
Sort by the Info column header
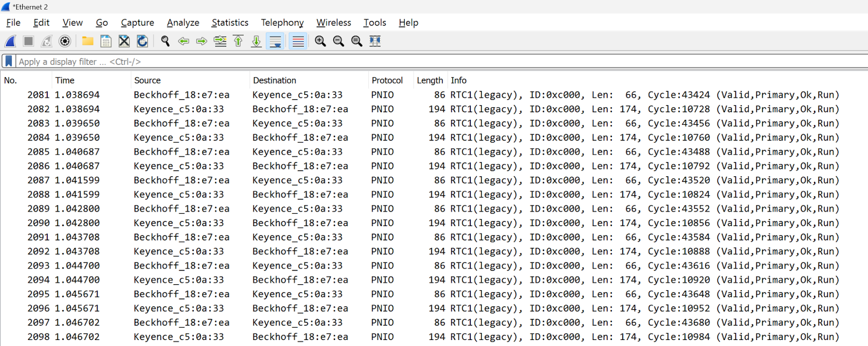pos(658,80)
